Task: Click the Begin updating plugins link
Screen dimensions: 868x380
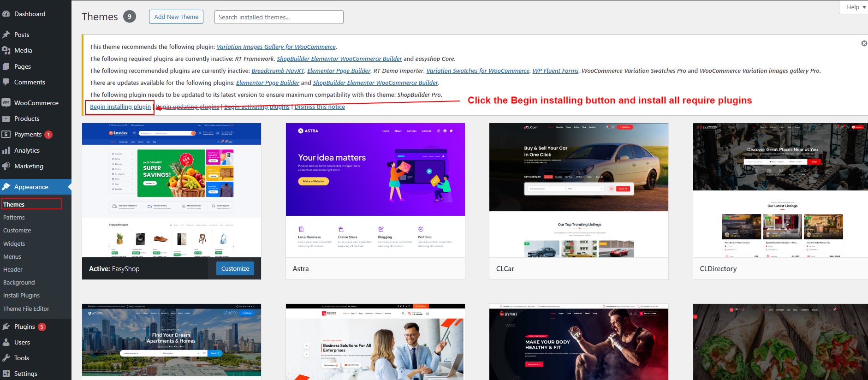Action: point(188,107)
